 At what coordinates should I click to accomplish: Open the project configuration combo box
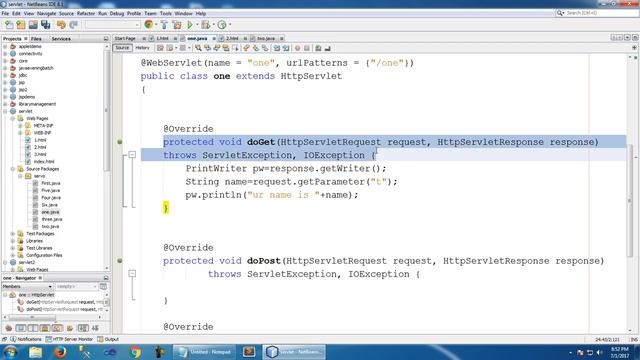point(113,25)
